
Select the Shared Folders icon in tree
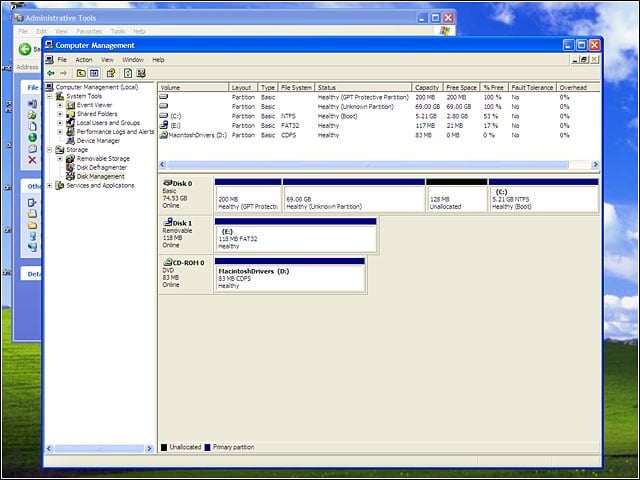coord(70,114)
